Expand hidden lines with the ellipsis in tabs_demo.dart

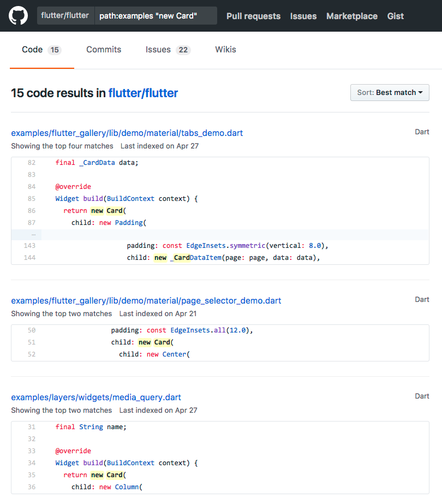click(32, 234)
